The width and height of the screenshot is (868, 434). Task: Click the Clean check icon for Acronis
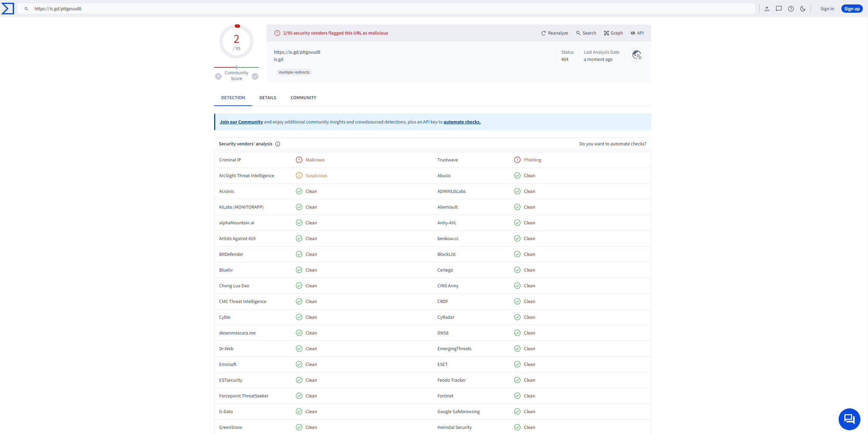[299, 191]
